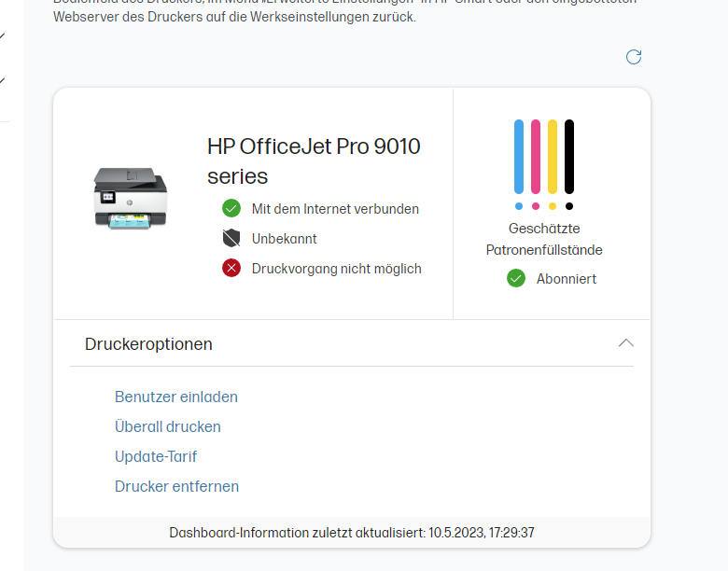Click the Abonniert status text
The image size is (728, 571).
pyautogui.click(x=567, y=279)
